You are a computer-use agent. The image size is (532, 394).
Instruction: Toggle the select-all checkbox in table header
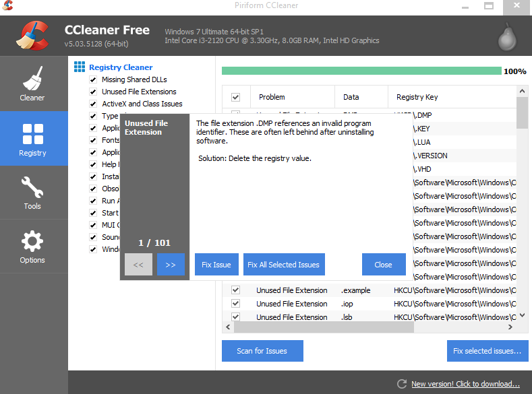pos(236,97)
